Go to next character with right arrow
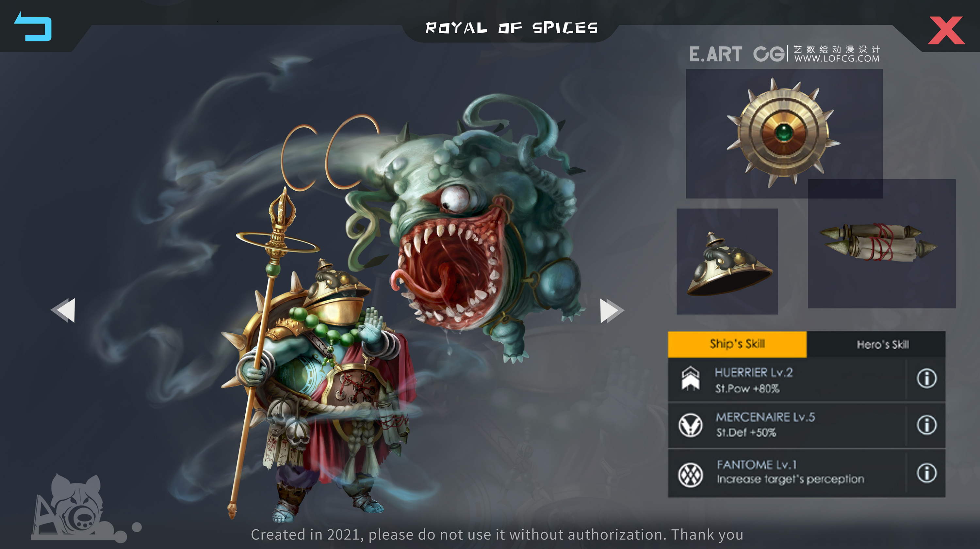 (x=612, y=311)
